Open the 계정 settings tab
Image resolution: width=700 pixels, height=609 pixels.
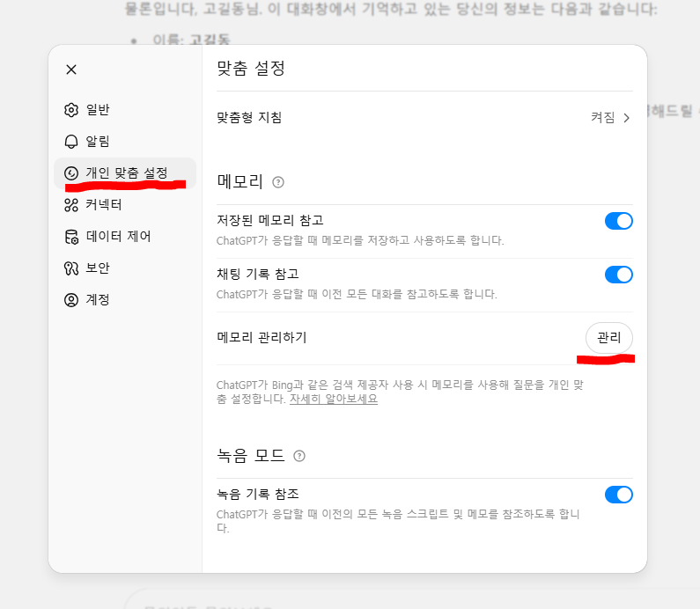[125, 300]
